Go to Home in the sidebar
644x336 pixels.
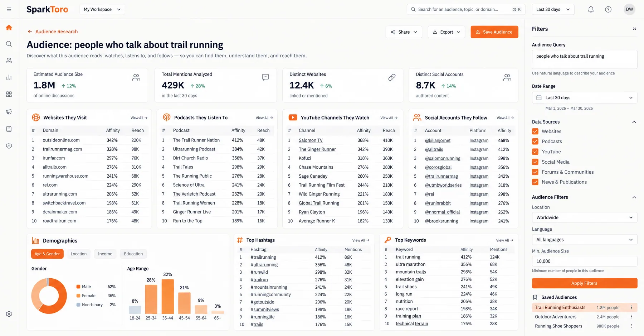9,28
